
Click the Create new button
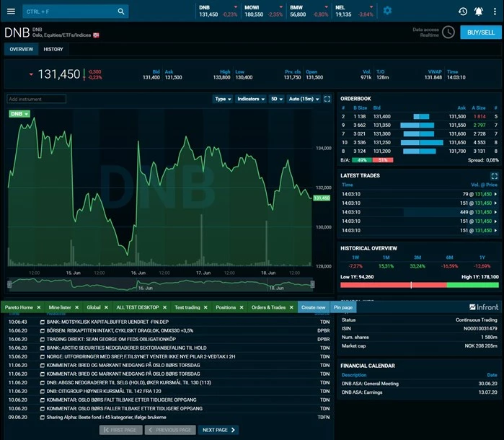pos(314,307)
